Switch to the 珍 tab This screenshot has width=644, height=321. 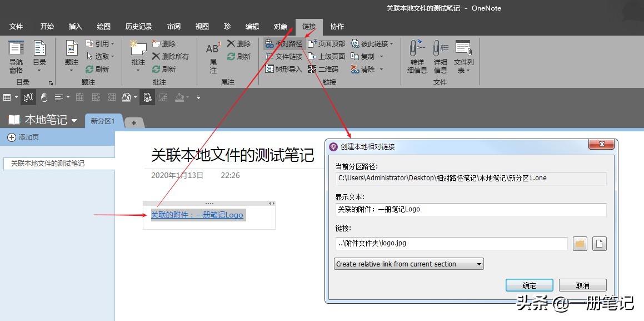click(x=227, y=26)
